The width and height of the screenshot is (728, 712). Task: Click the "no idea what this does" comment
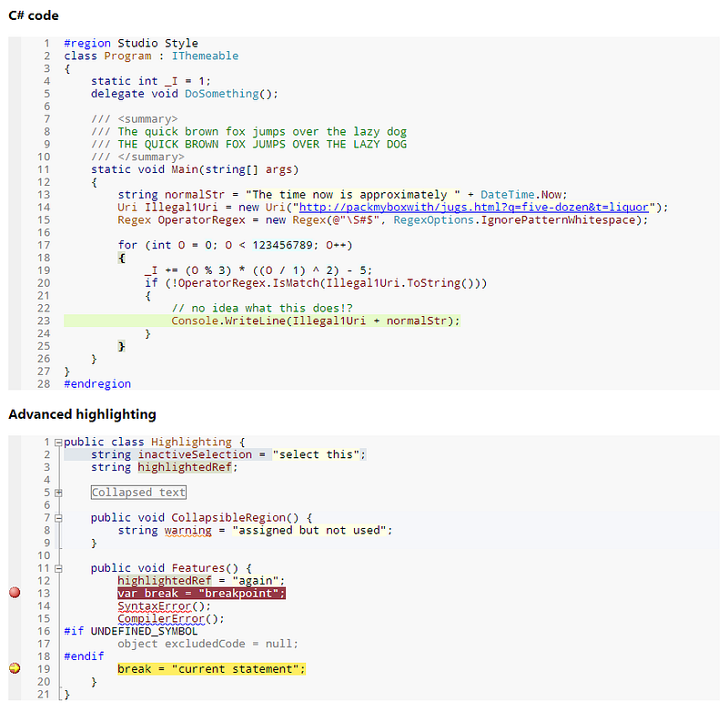click(x=262, y=309)
